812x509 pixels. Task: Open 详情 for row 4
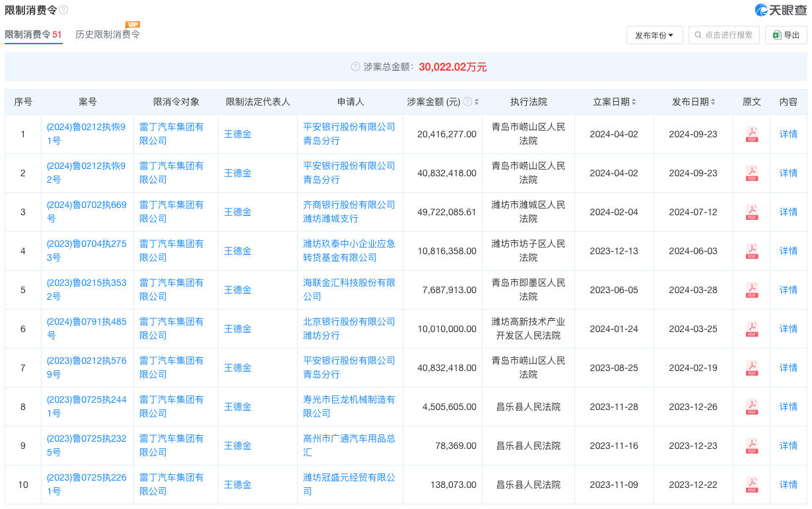tap(788, 251)
